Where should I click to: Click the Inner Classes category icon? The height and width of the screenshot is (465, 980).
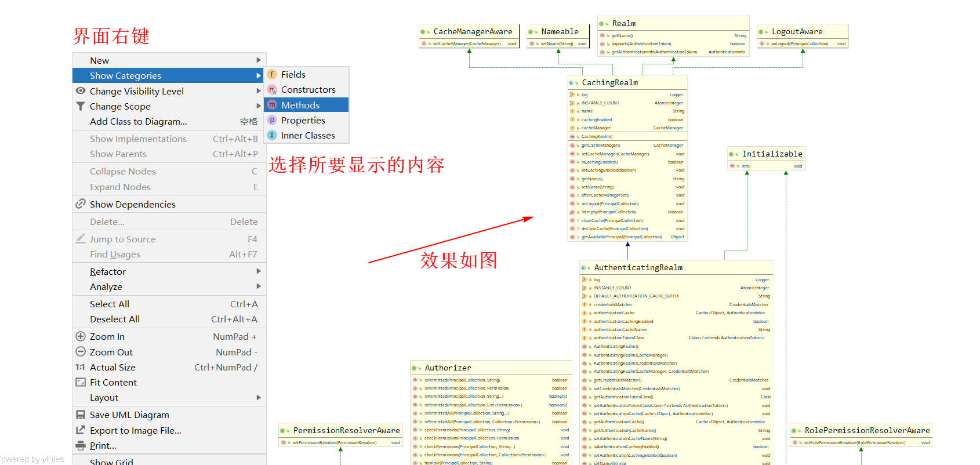coord(272,135)
